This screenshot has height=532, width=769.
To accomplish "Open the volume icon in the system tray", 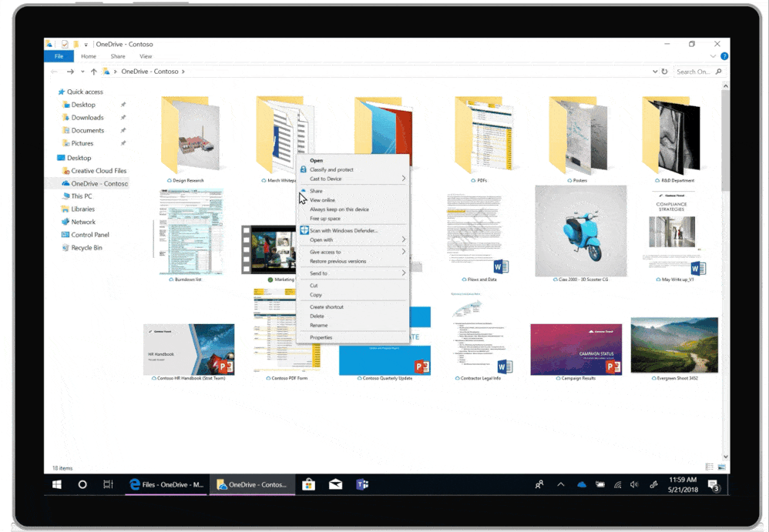I will pyautogui.click(x=633, y=484).
